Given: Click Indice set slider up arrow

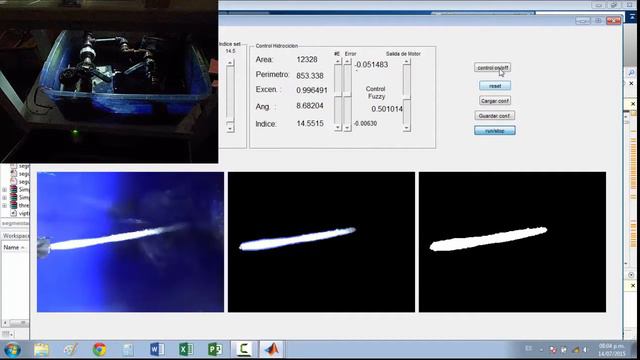Looking at the screenshot, I should (x=230, y=62).
